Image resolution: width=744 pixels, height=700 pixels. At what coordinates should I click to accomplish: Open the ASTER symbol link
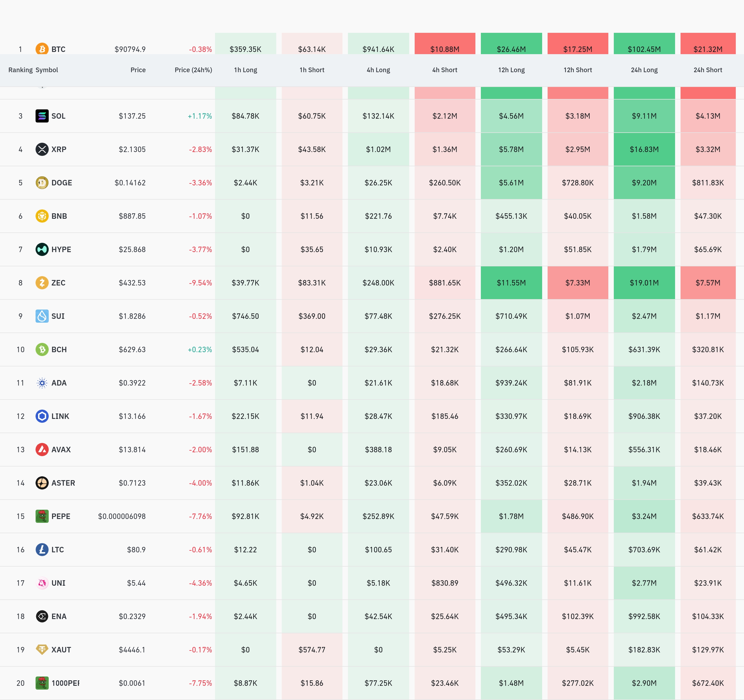coord(63,483)
